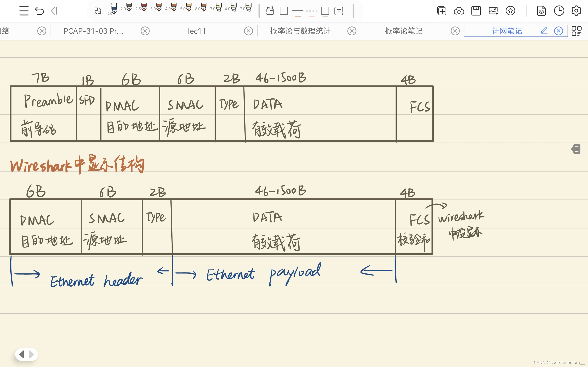This screenshot has height=367, width=588.
Task: Open the tab grid overview
Action: pyautogui.click(x=576, y=31)
